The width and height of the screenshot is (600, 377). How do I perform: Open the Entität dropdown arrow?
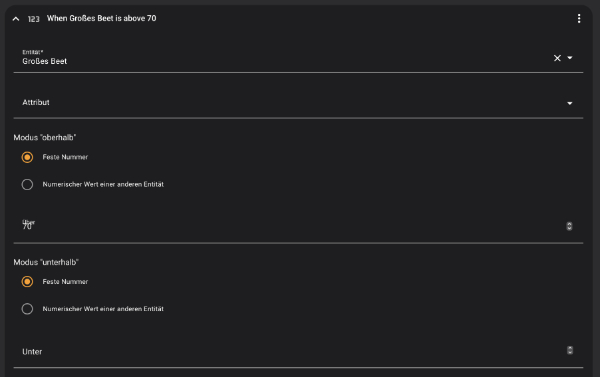coord(570,58)
